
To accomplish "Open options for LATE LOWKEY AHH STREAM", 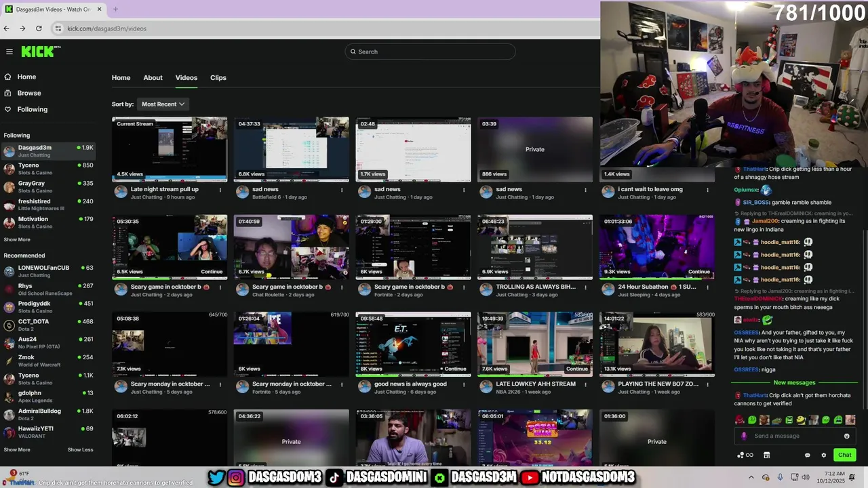I will pyautogui.click(x=586, y=384).
